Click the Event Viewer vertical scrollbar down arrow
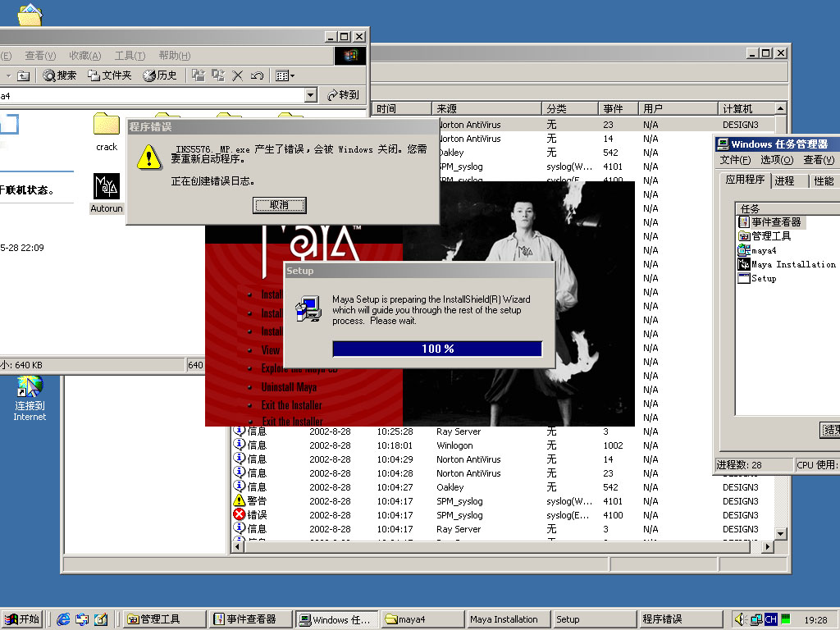 click(x=781, y=533)
